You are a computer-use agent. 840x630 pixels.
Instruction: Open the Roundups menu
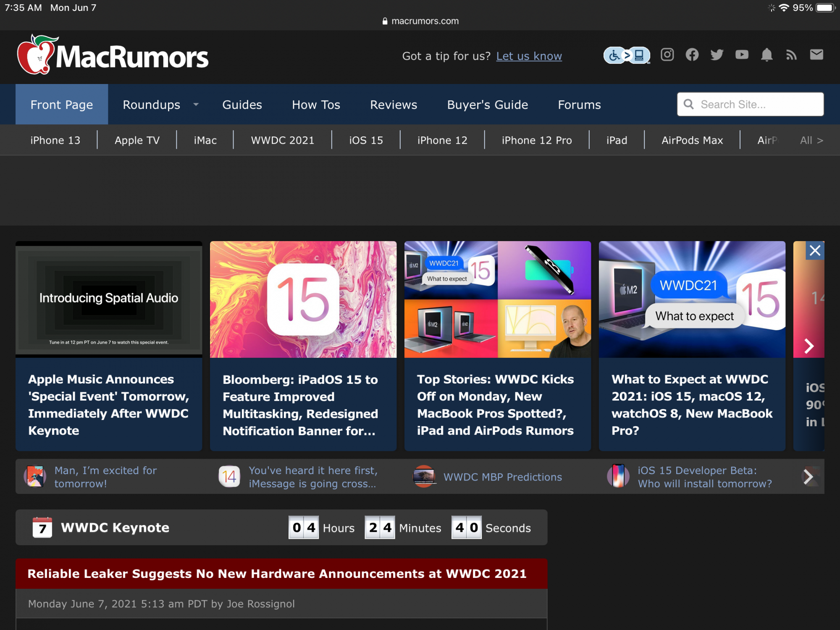tap(151, 104)
